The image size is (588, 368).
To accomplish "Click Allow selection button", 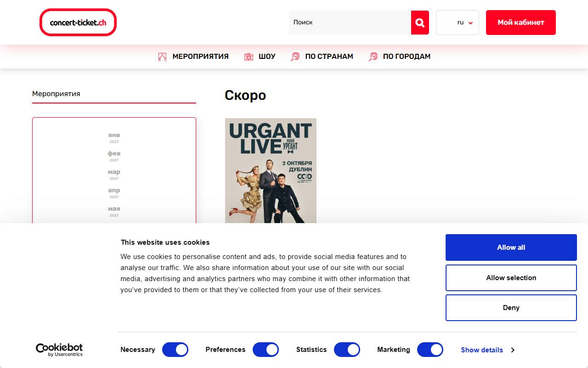I will [511, 278].
